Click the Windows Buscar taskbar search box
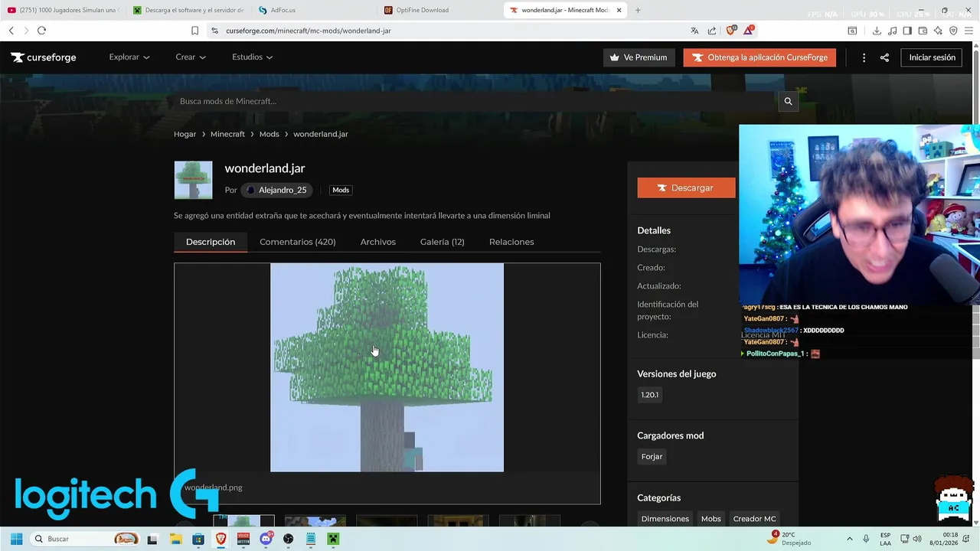 pos(86,539)
